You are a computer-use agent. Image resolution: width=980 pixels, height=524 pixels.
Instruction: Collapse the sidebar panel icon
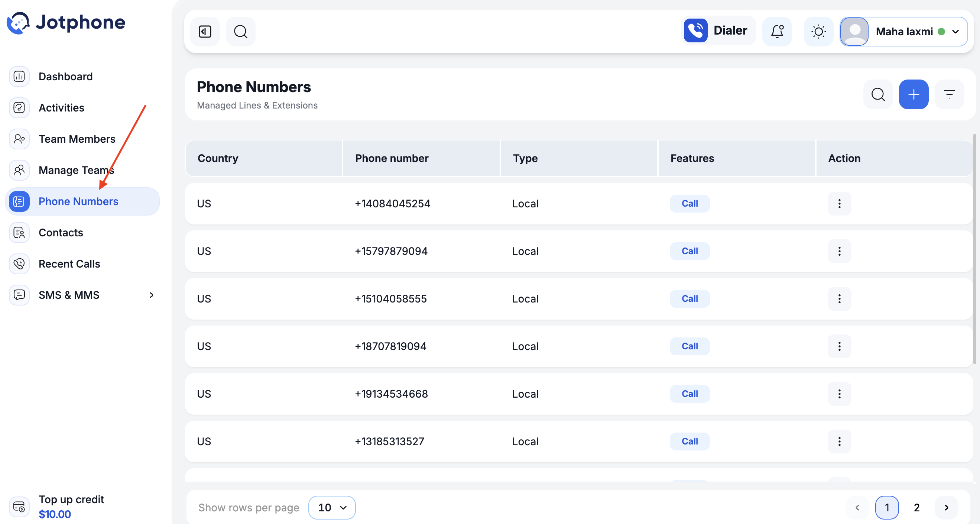[x=205, y=32]
